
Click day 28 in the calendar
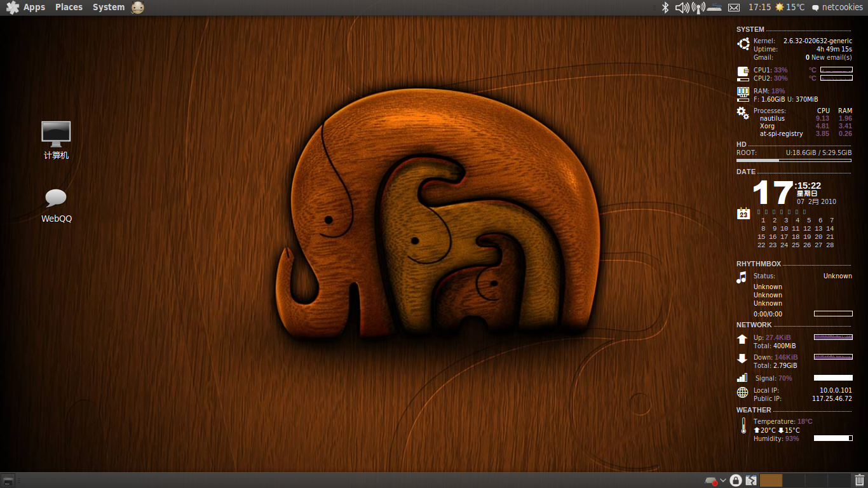(830, 245)
